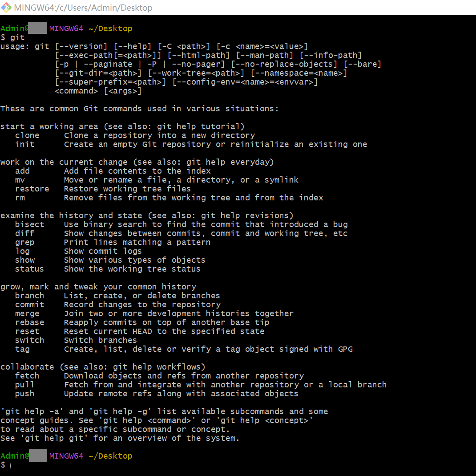Click the "'git help -a' and" line
The image size is (476, 476).
point(164,411)
